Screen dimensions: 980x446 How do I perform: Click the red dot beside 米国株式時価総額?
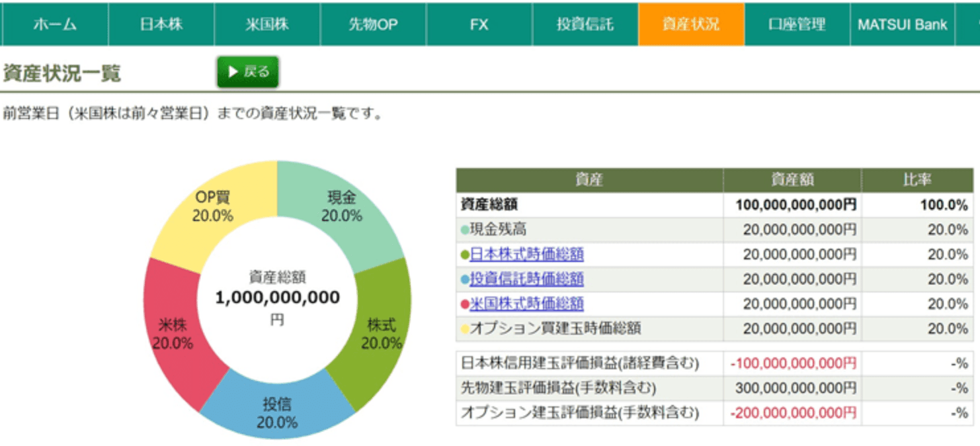[463, 304]
